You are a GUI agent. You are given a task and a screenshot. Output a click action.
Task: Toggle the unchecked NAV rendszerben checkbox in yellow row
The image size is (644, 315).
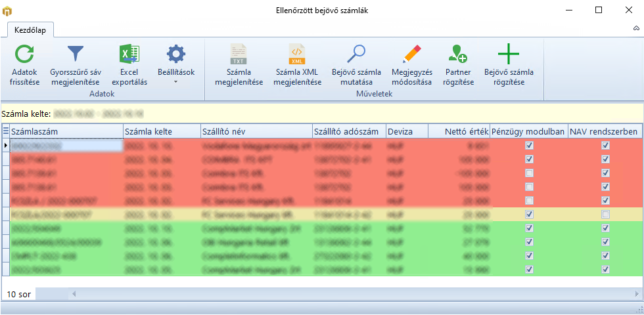pos(605,215)
